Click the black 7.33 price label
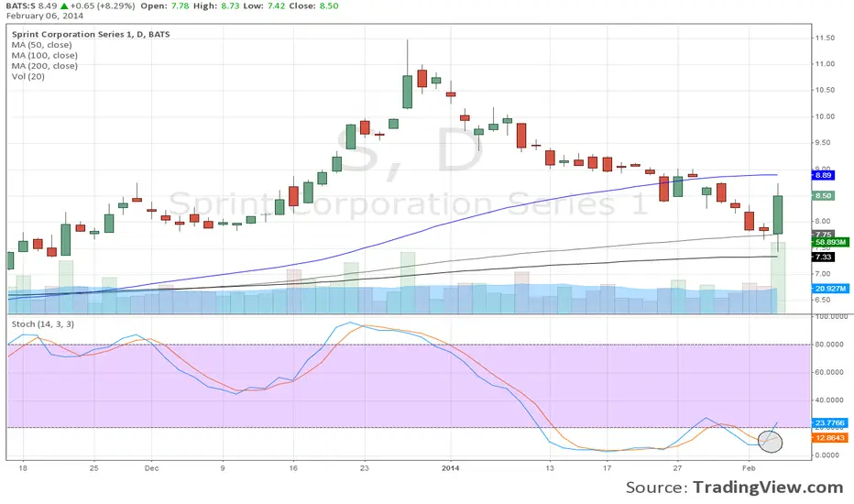 [x=824, y=257]
